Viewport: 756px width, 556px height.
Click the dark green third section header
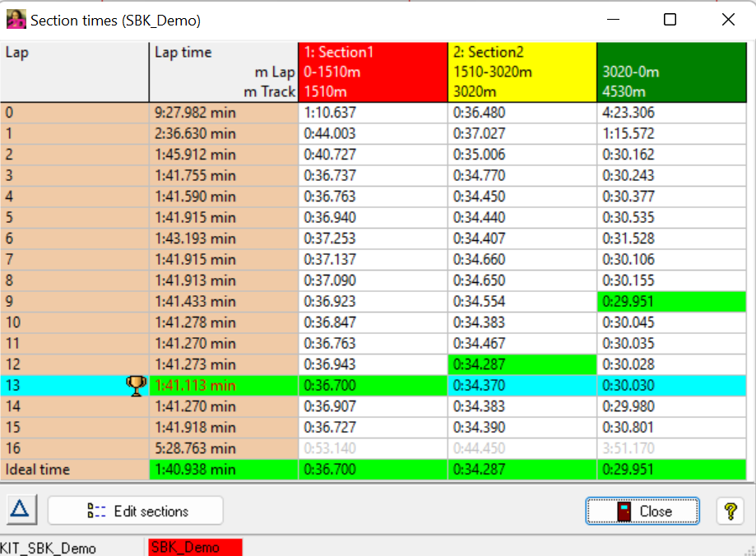670,72
